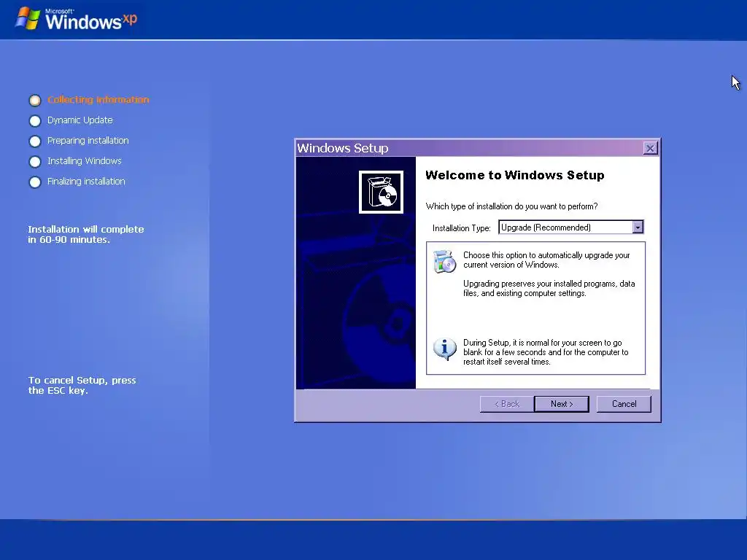
Task: Click the 'Welcome to Windows Setup' heading
Action: 515,175
